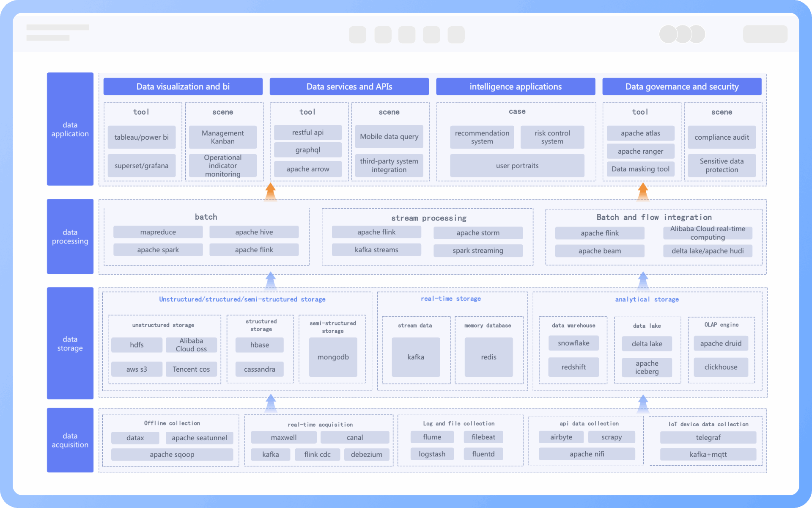Select third-party system integration box
Image resolution: width=812 pixels, height=508 pixels.
point(389,165)
